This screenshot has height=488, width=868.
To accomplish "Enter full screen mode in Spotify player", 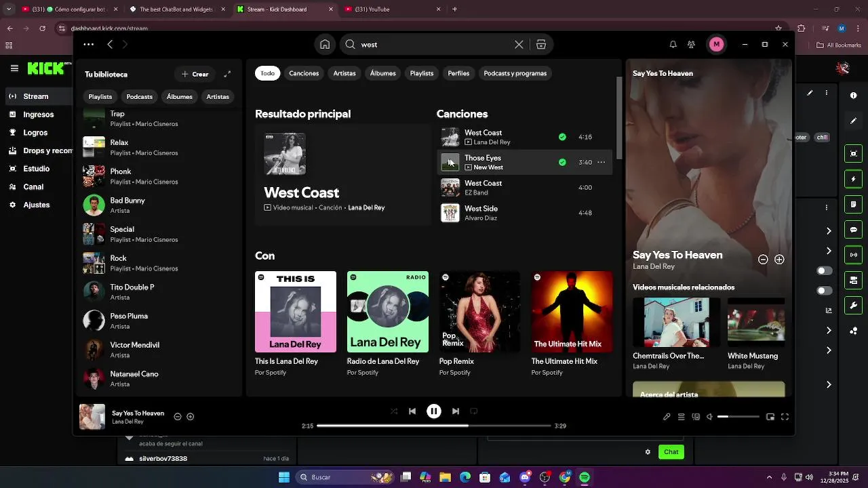I will point(785,418).
